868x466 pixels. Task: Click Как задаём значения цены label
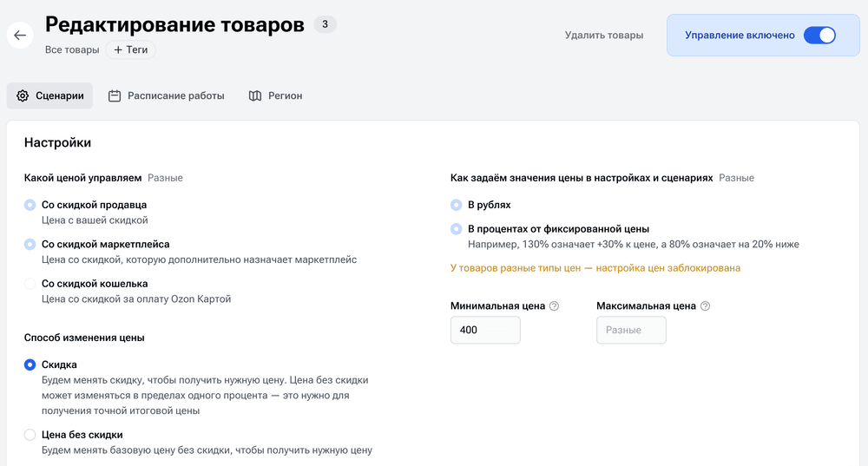(x=582, y=178)
